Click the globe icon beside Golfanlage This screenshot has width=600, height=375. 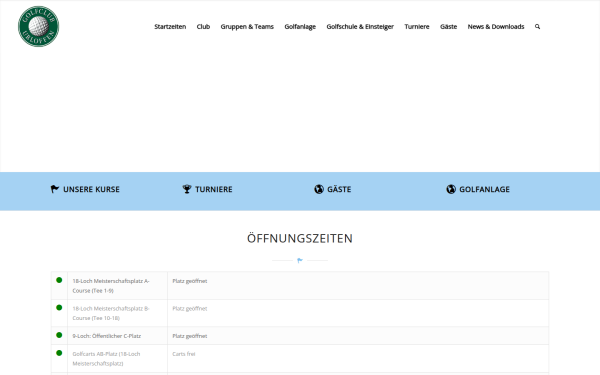[451, 189]
